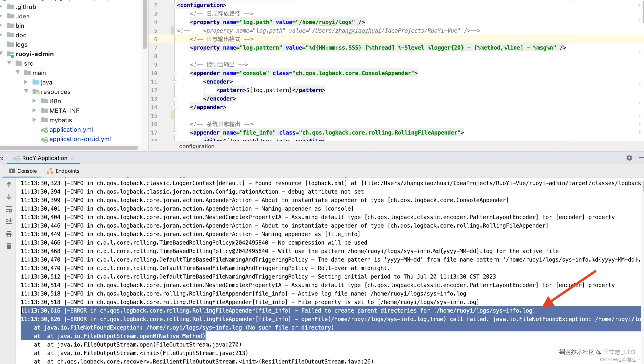Click the configuration breadcrumb
644x364 pixels.
click(197, 146)
